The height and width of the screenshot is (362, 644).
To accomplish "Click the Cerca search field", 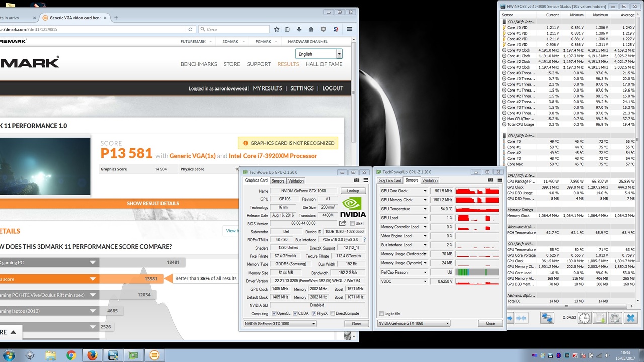I will point(234,29).
